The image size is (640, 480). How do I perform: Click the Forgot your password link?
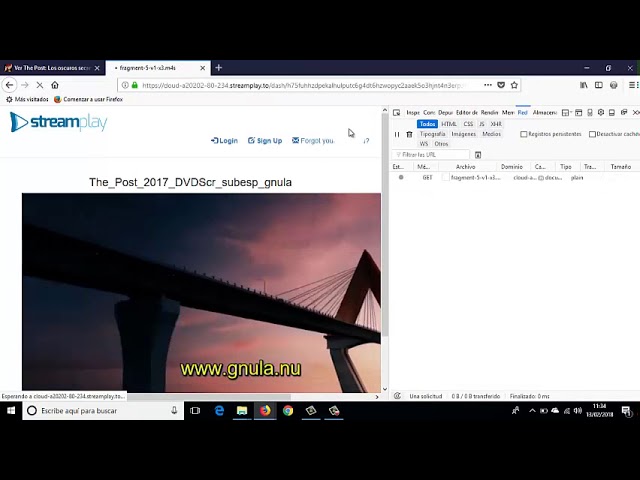point(313,141)
